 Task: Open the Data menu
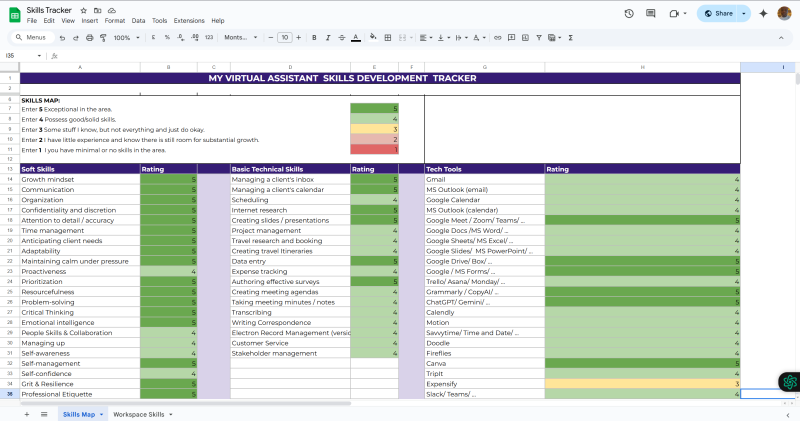pos(138,21)
